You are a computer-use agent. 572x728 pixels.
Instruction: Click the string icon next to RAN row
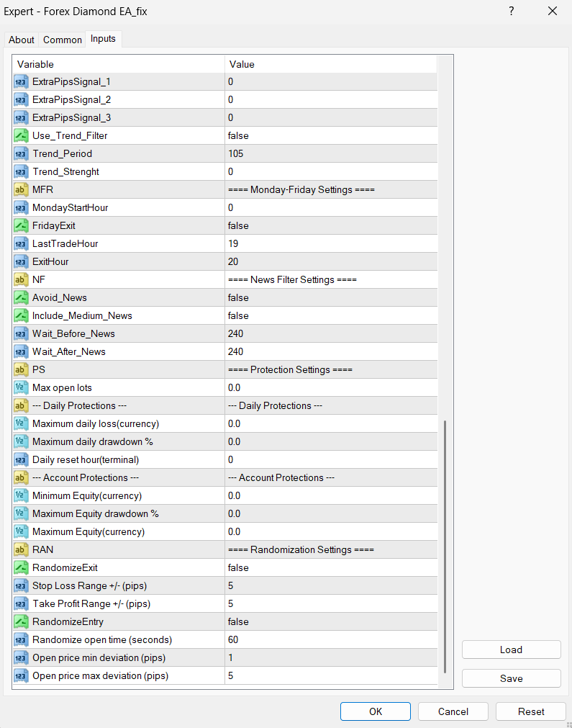tap(21, 550)
